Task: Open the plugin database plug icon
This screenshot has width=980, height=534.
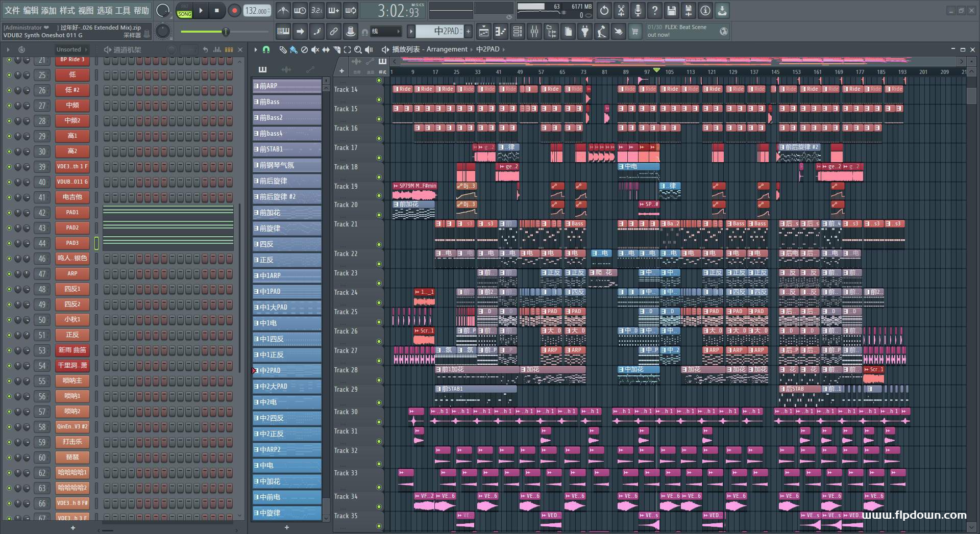Action: click(585, 32)
